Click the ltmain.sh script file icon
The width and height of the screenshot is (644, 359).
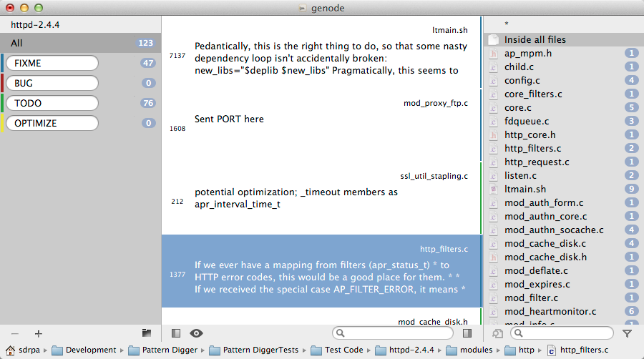pos(494,189)
